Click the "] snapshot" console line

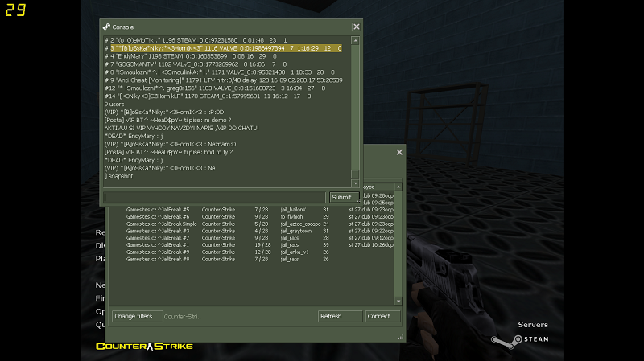pyautogui.click(x=118, y=176)
